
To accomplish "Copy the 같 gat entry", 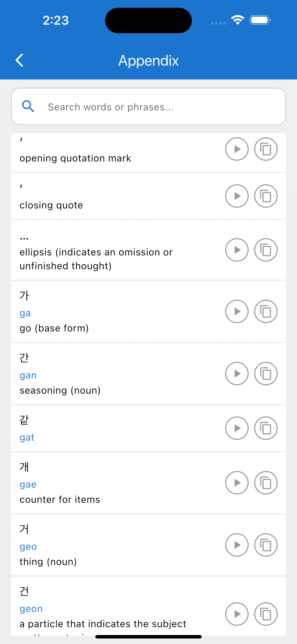I will tap(266, 428).
